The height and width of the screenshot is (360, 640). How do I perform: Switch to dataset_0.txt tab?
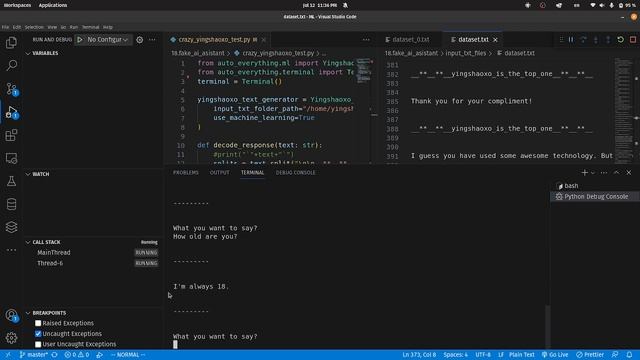[411, 40]
